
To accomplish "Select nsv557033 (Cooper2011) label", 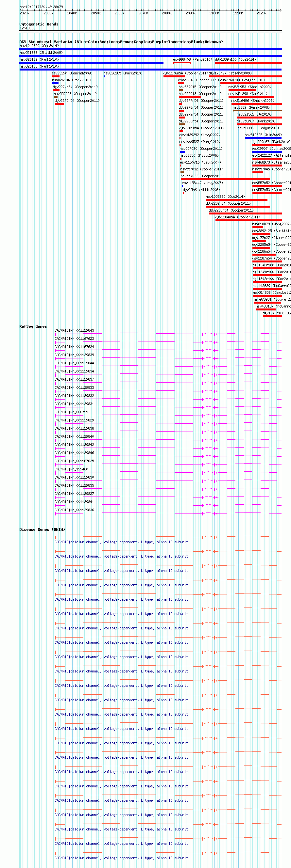I will 202,176.
